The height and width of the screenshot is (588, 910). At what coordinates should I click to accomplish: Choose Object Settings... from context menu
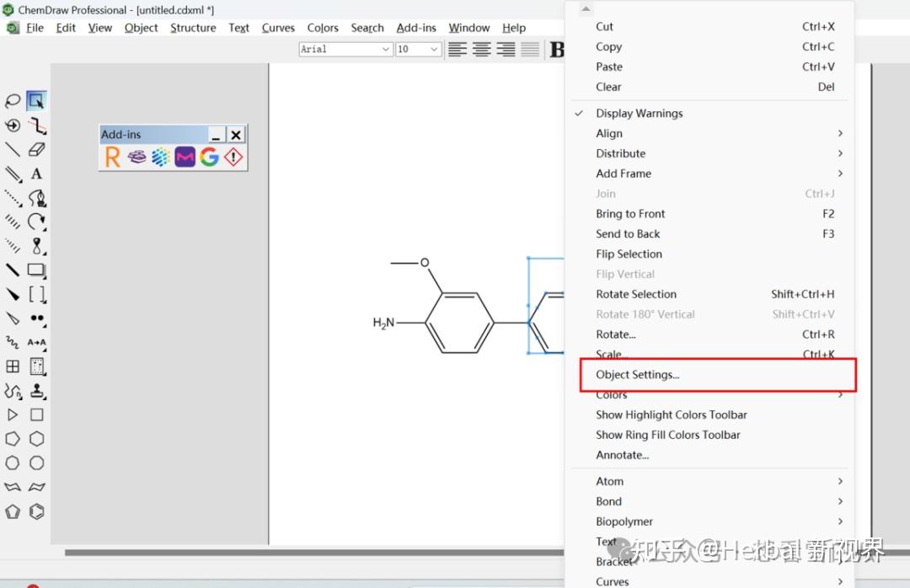[709, 374]
